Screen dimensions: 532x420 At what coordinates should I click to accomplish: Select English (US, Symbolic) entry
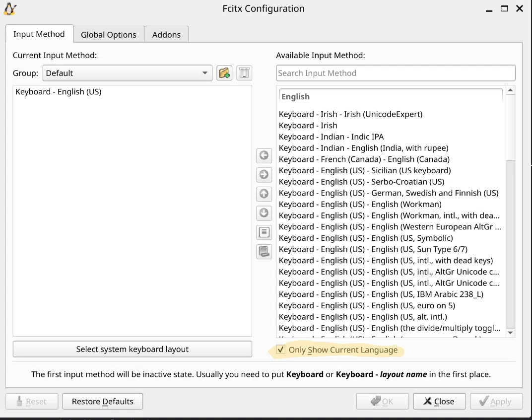click(x=391, y=238)
